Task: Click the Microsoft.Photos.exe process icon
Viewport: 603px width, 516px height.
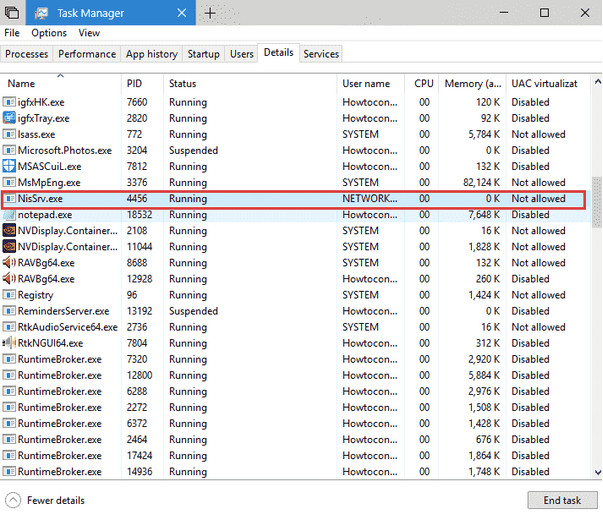Action: pyautogui.click(x=9, y=150)
